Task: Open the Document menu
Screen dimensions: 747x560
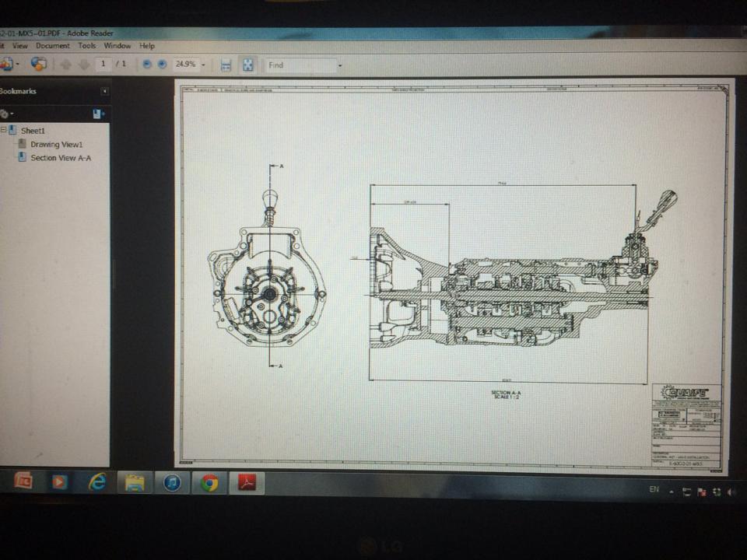Action: (x=52, y=46)
